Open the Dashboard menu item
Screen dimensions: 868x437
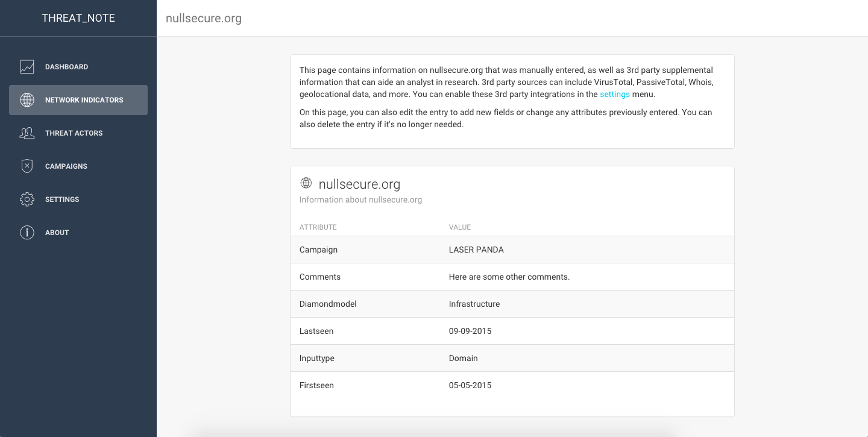(x=66, y=67)
